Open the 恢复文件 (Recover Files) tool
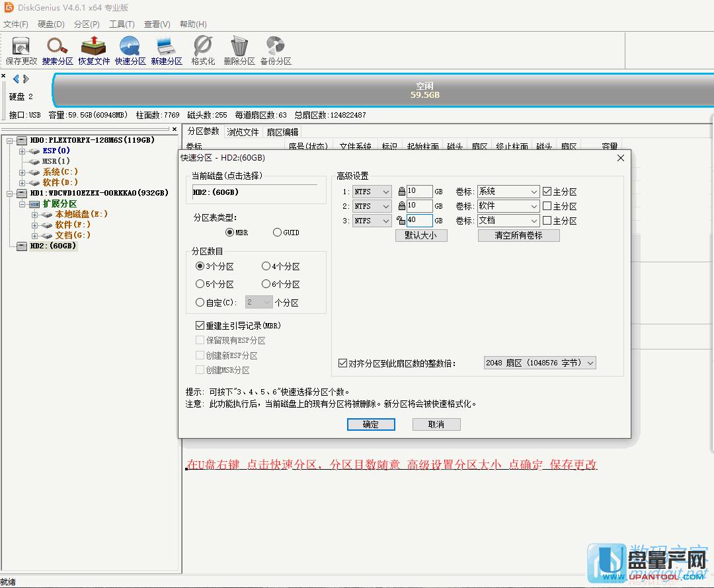This screenshot has width=714, height=588. tap(94, 48)
